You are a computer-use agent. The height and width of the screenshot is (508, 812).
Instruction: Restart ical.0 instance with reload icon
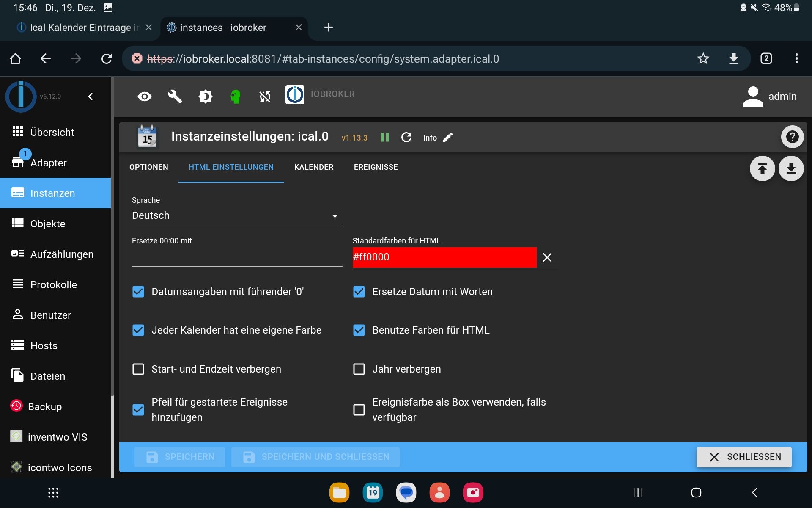[x=406, y=137]
